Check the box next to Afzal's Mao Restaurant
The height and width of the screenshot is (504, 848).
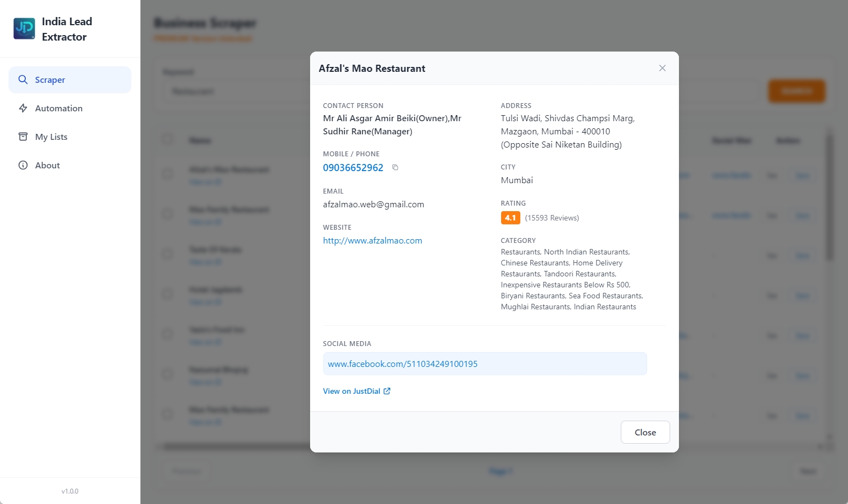pos(168,173)
